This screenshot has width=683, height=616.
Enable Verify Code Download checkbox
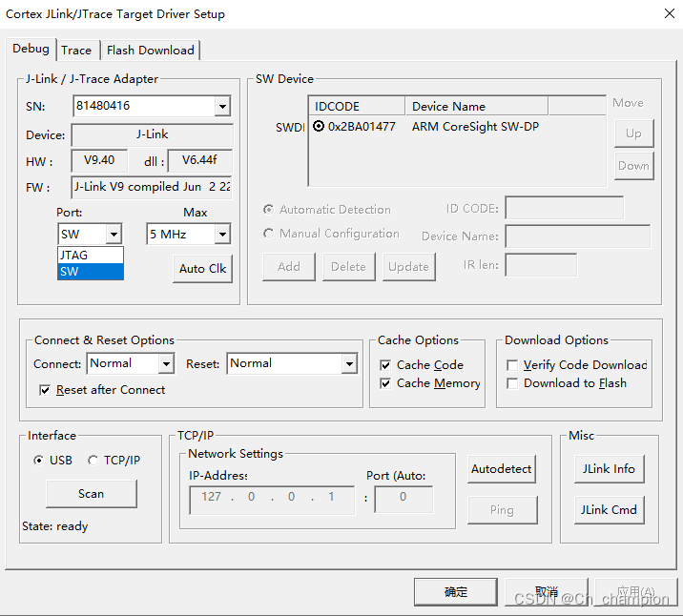tap(512, 365)
